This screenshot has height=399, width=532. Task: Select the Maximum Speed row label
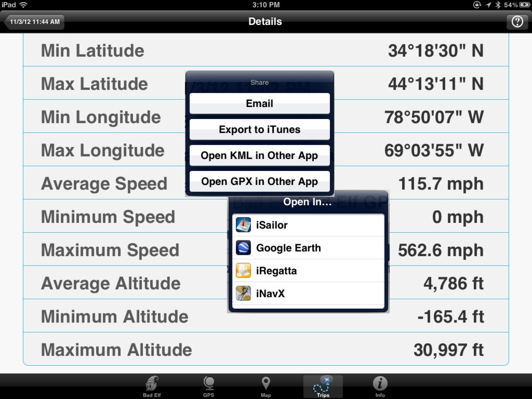(110, 250)
